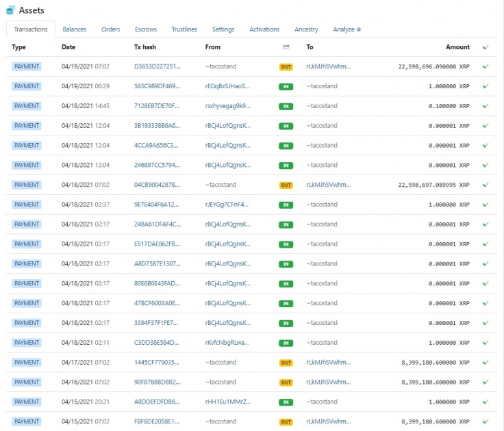
Task: Switch to the Balances tab
Action: point(74,29)
